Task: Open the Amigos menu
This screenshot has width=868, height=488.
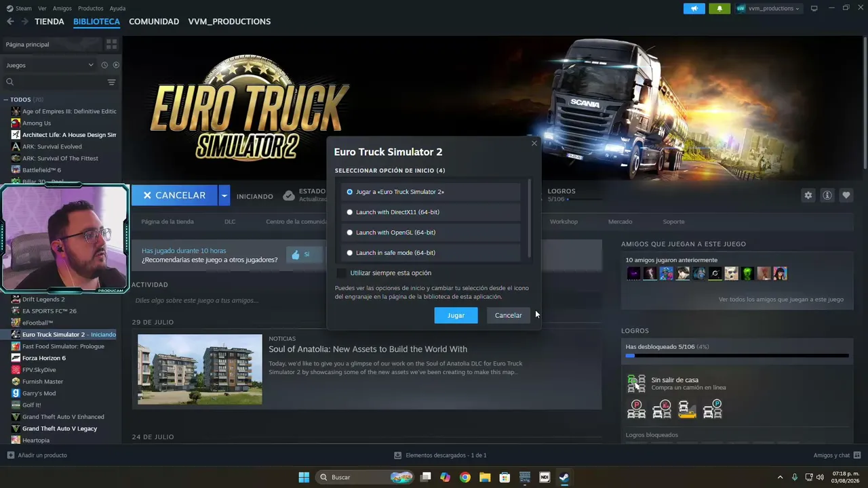Action: [62, 8]
